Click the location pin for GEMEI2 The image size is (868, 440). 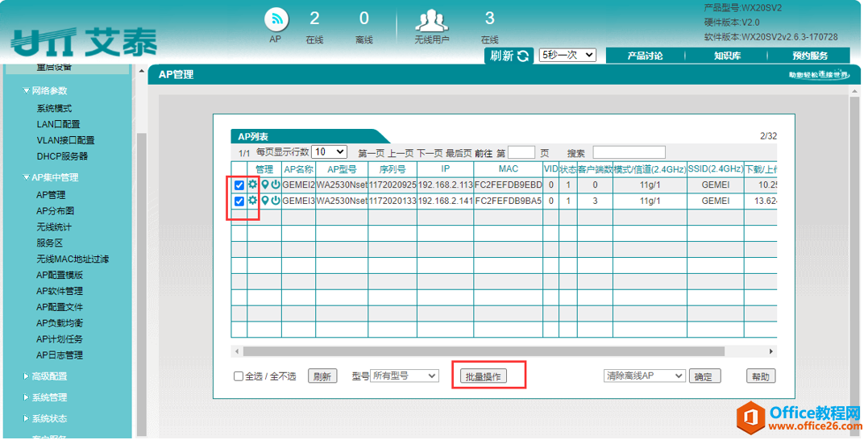click(265, 185)
